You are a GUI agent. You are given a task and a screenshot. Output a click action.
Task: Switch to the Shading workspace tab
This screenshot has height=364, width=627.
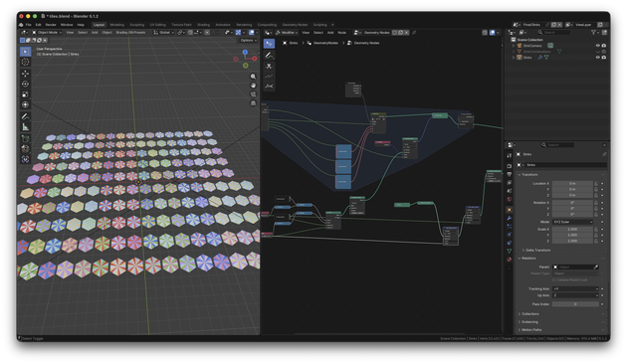203,25
